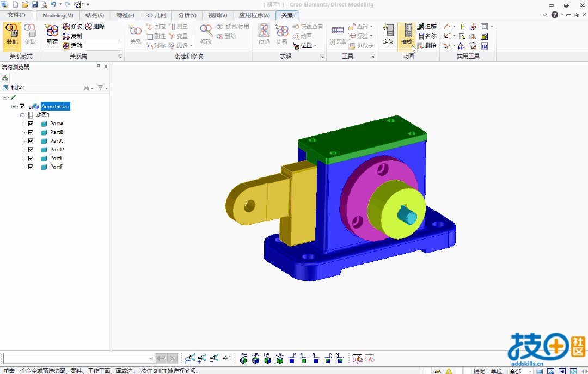Viewport: 588px width, 374px height.
Task: Switch to the Modeling(M) tab
Action: pos(58,15)
